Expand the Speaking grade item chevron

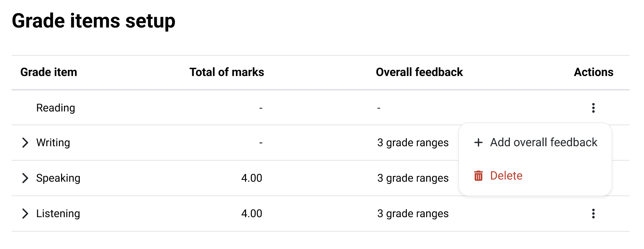pos(25,178)
